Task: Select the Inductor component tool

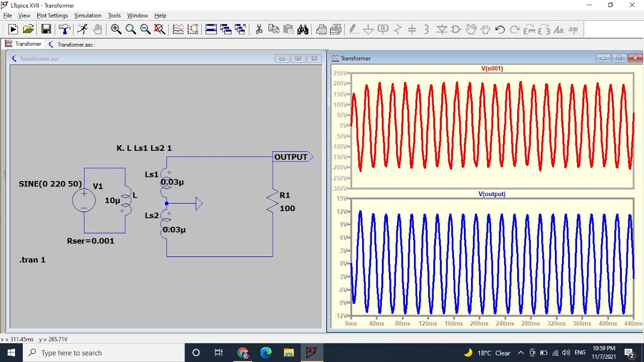Action: point(427,29)
